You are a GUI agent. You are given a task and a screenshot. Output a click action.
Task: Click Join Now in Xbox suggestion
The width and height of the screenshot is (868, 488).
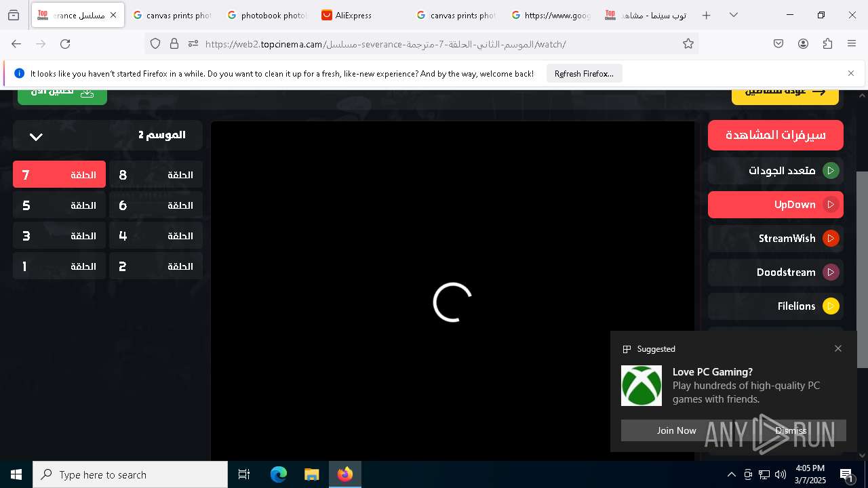tap(676, 430)
